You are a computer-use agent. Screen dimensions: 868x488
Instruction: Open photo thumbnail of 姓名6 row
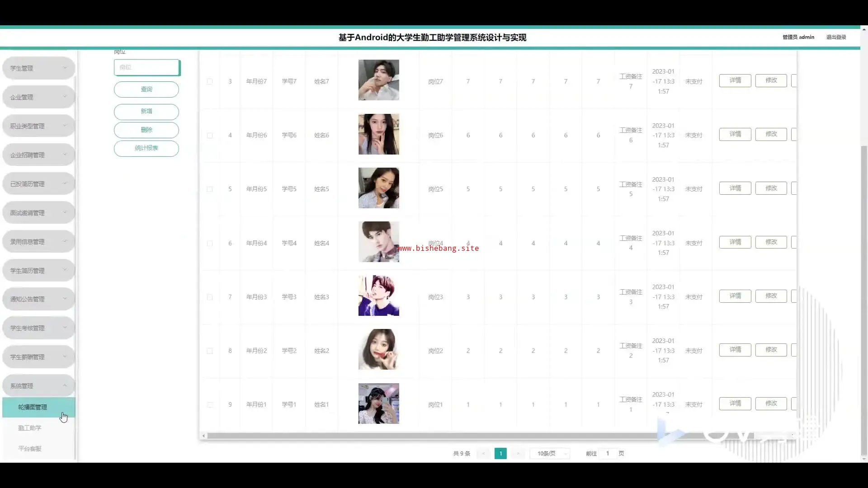(378, 134)
